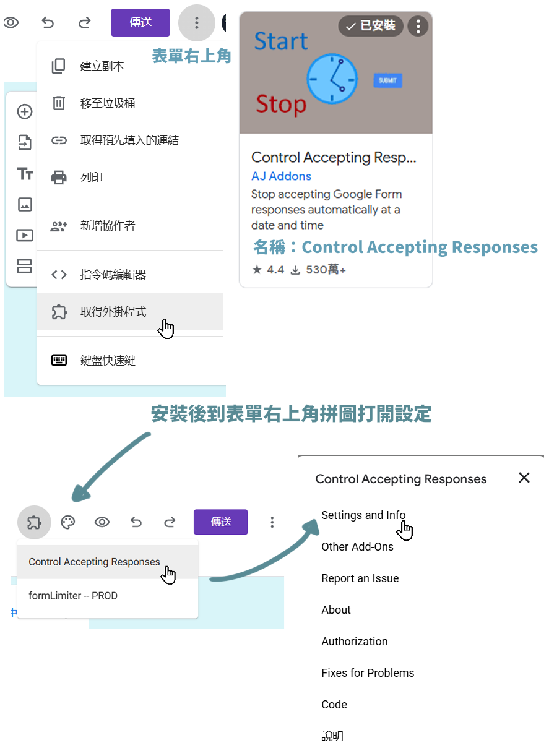Image resolution: width=549 pixels, height=756 pixels.
Task: Click the keyboard icon next to 鍵盤快速鍵
Action: pyautogui.click(x=59, y=361)
